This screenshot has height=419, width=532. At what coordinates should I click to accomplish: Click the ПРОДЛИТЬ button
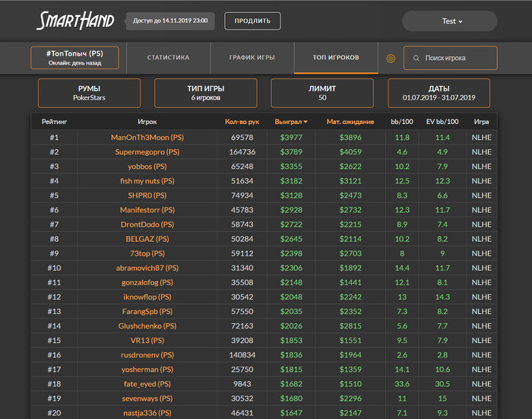(252, 21)
